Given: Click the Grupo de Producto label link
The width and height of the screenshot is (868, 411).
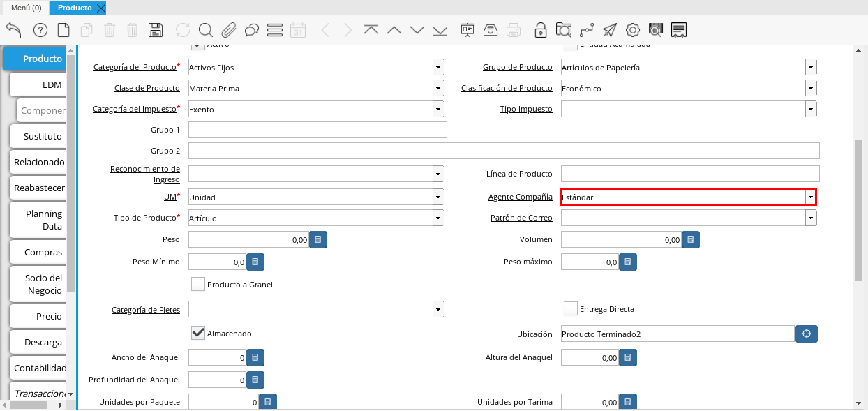Looking at the screenshot, I should tap(517, 68).
